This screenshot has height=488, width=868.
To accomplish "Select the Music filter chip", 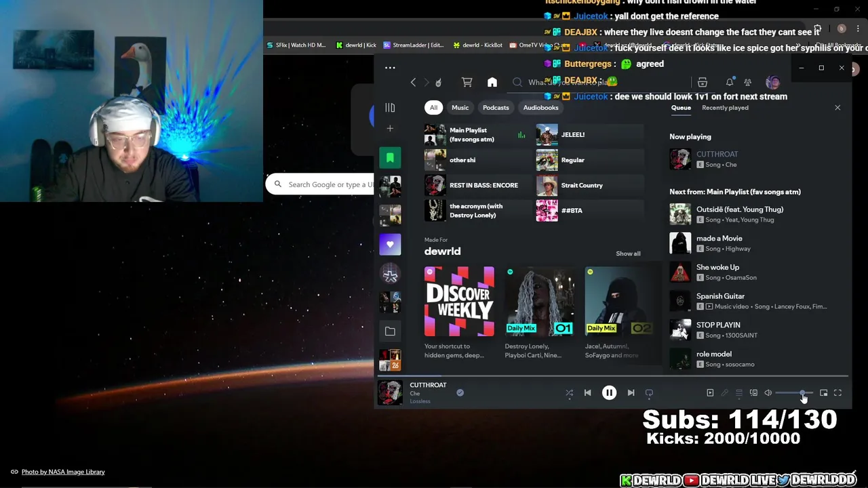I will coord(460,107).
